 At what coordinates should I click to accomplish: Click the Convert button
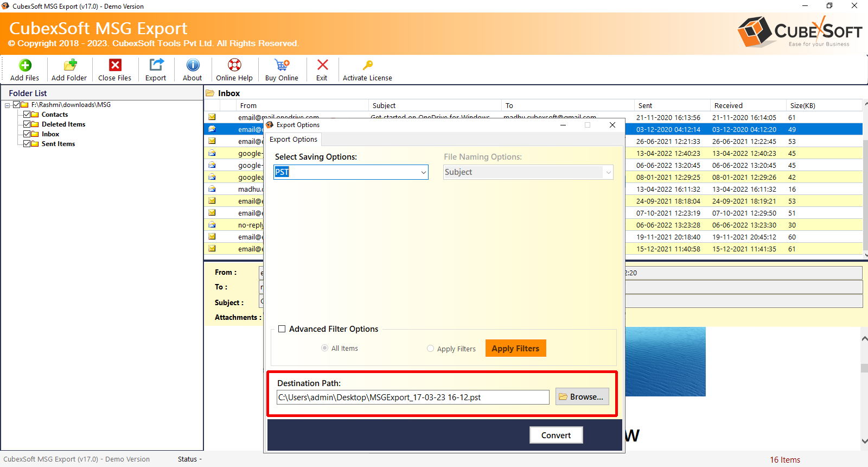click(x=556, y=435)
